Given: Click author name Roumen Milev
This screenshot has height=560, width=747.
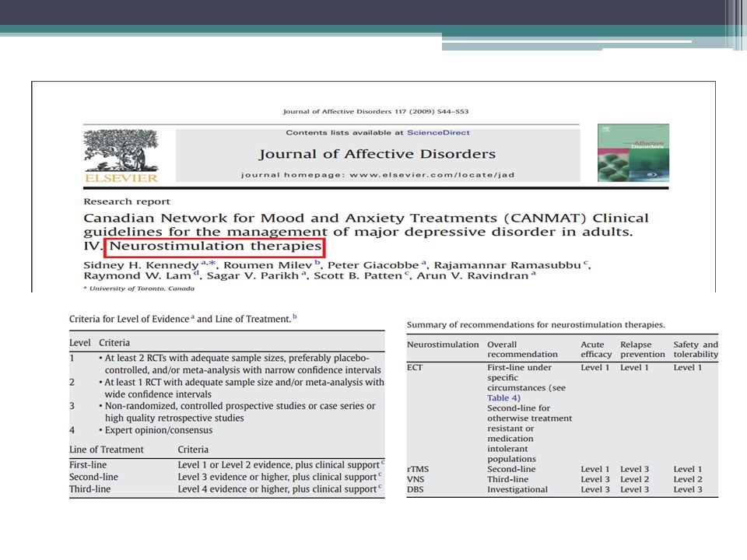Looking at the screenshot, I should point(268,265).
